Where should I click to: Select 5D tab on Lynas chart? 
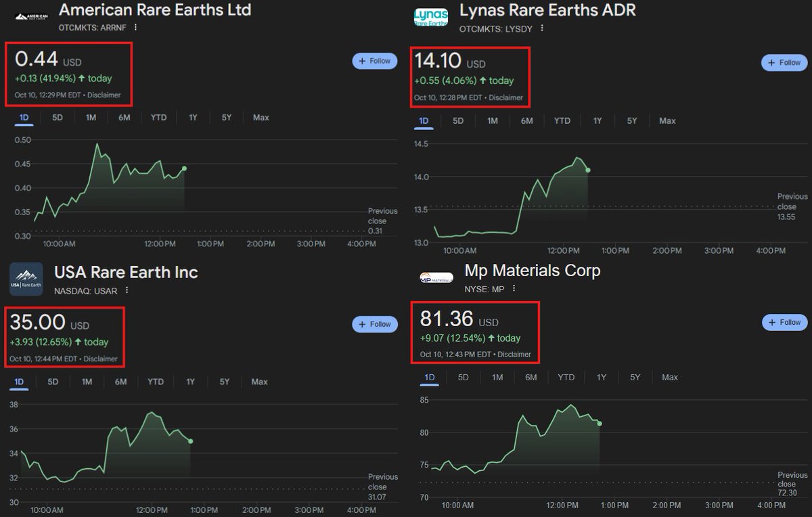tap(458, 121)
